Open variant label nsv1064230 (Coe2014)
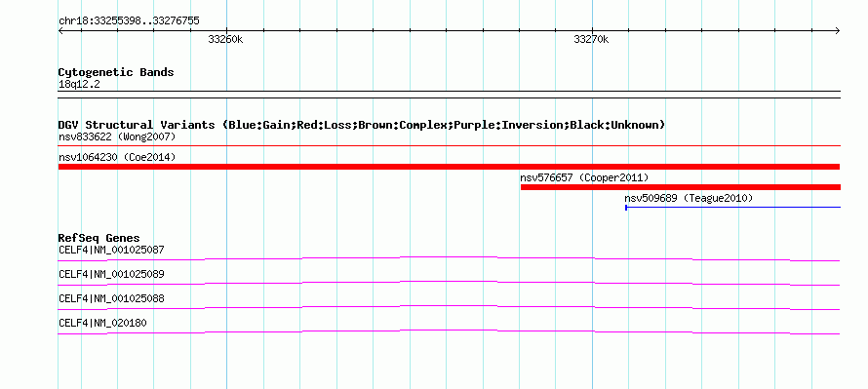 (117, 157)
